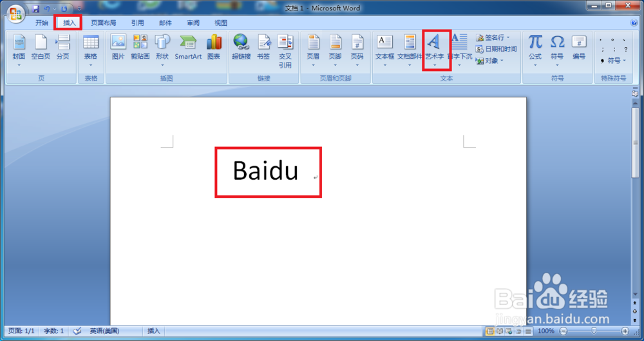Switch to Web Layout view button
Image resolution: width=644 pixels, height=341 pixels.
pyautogui.click(x=509, y=331)
